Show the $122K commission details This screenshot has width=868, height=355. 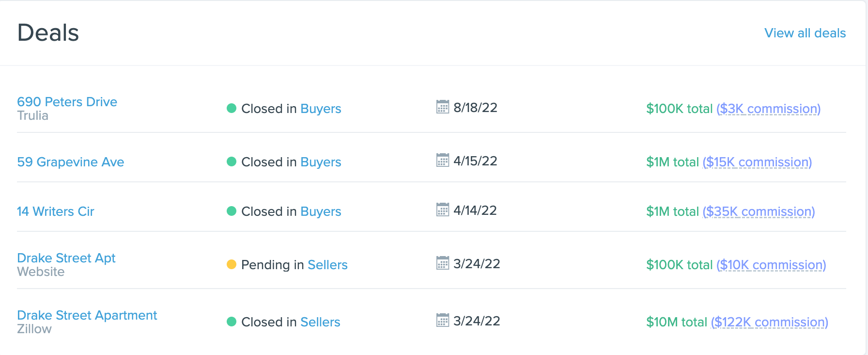coord(769,322)
